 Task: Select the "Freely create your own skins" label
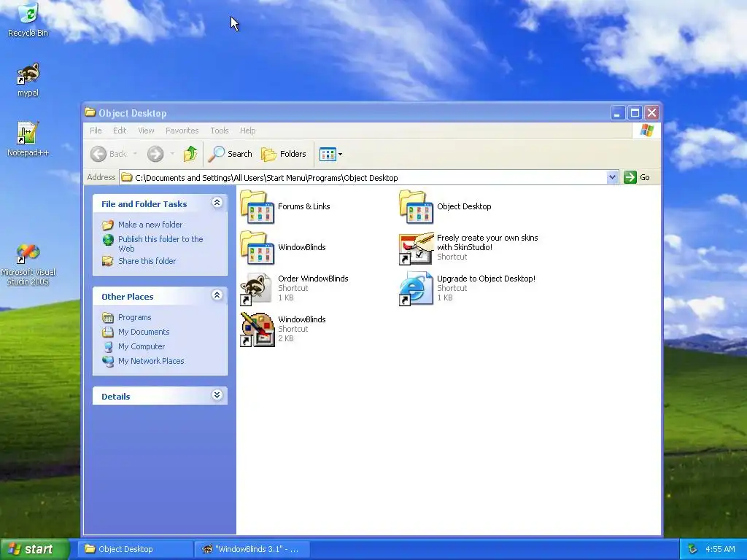487,242
